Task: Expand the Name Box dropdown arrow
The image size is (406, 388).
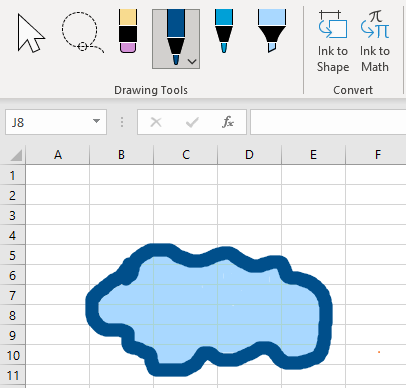Action: [96, 121]
